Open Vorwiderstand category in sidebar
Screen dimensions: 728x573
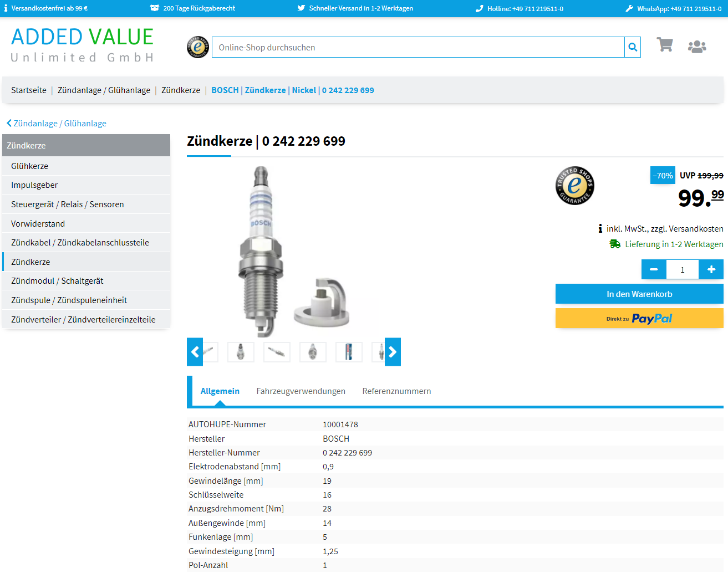pyautogui.click(x=86, y=223)
